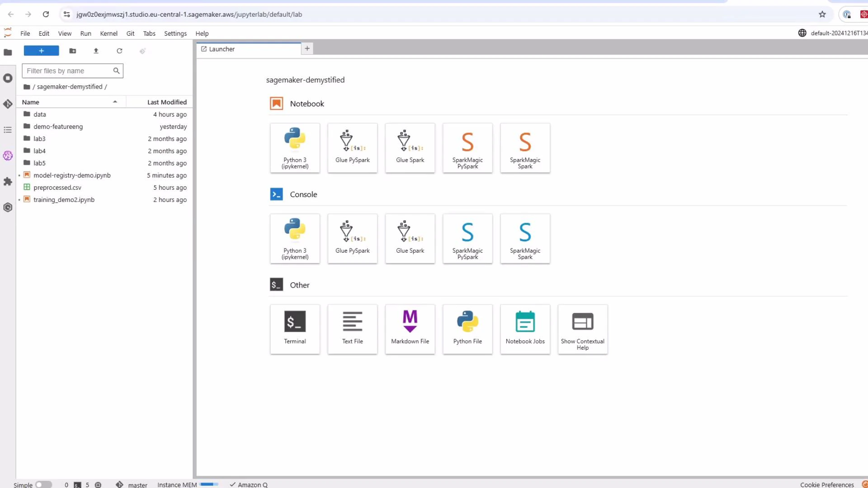Image resolution: width=868 pixels, height=488 pixels.
Task: Click root folder icon in breadcrumb
Action: click(x=27, y=87)
